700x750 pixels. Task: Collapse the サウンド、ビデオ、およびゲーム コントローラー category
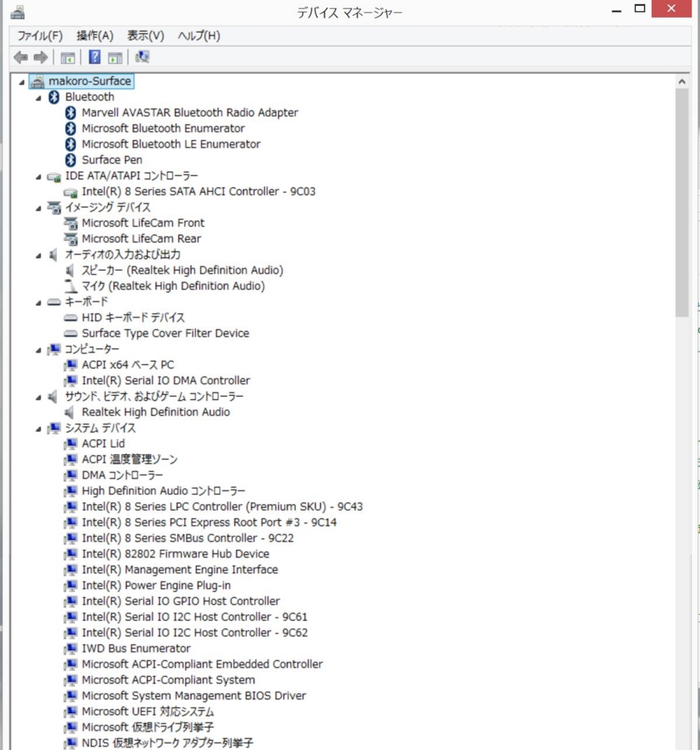[38, 397]
